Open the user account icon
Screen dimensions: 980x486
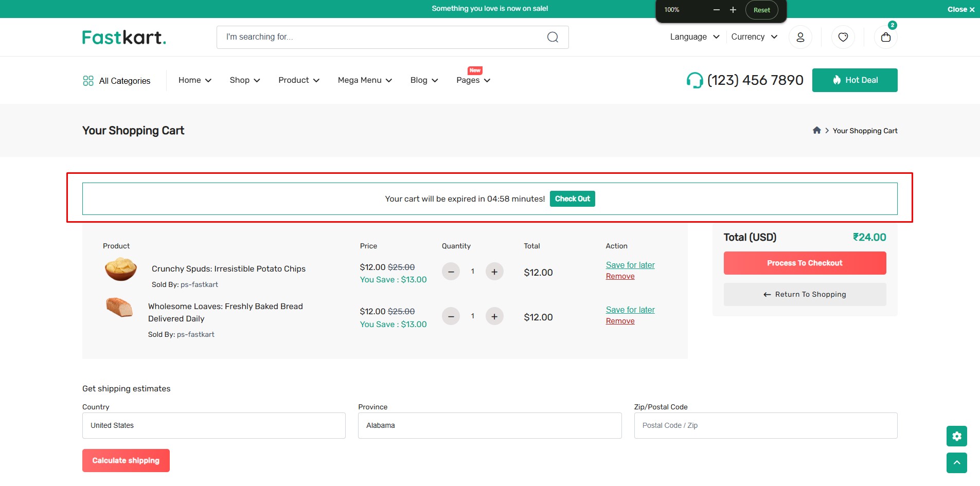click(800, 37)
